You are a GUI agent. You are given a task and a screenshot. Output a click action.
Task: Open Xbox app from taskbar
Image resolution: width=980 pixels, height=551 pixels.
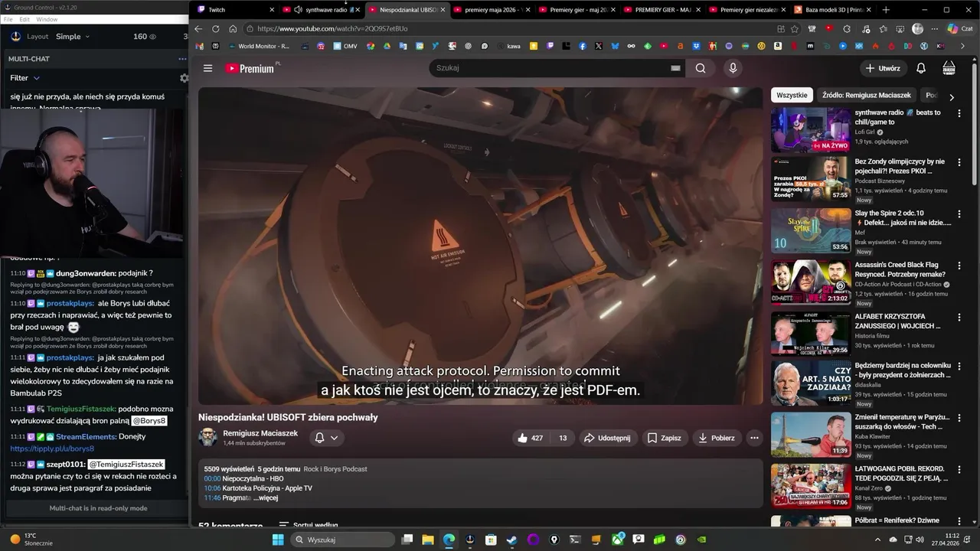click(618, 540)
